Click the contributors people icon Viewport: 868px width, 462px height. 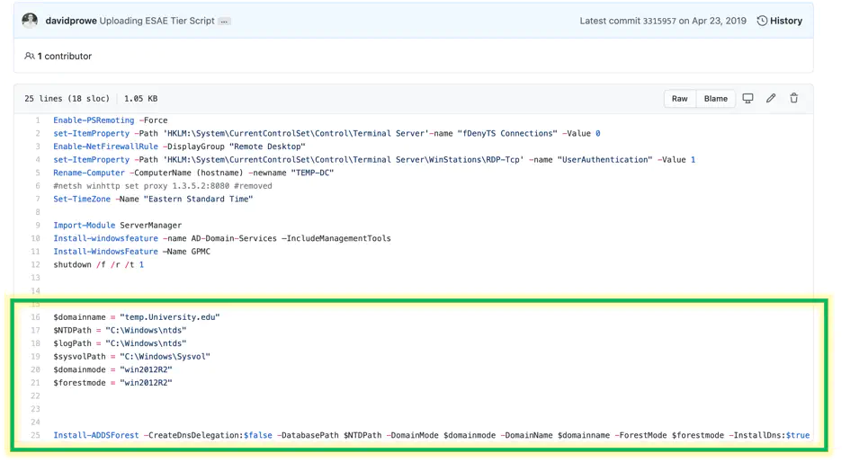click(x=30, y=56)
